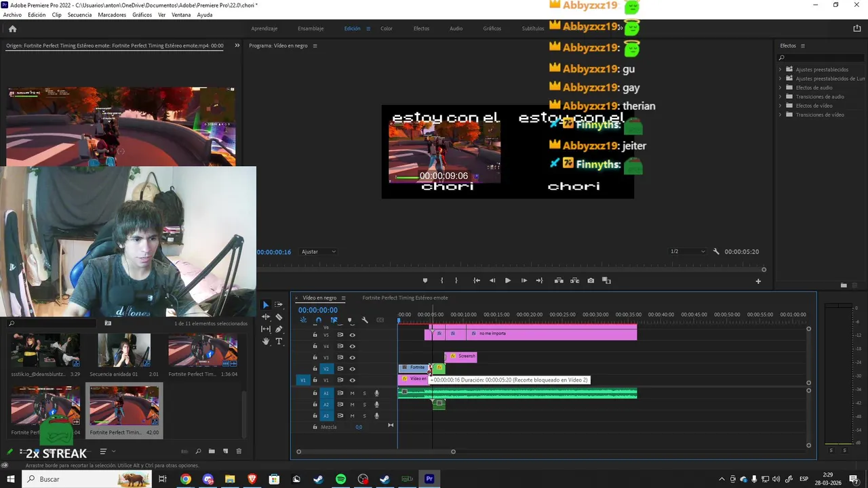Go to Out point
Image resolution: width=868 pixels, height=488 pixels.
(x=539, y=281)
